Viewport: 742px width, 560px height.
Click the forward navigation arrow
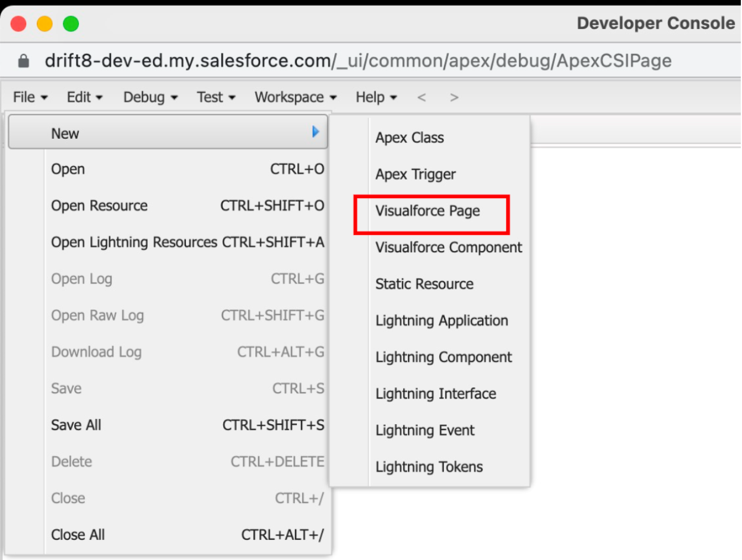point(454,97)
